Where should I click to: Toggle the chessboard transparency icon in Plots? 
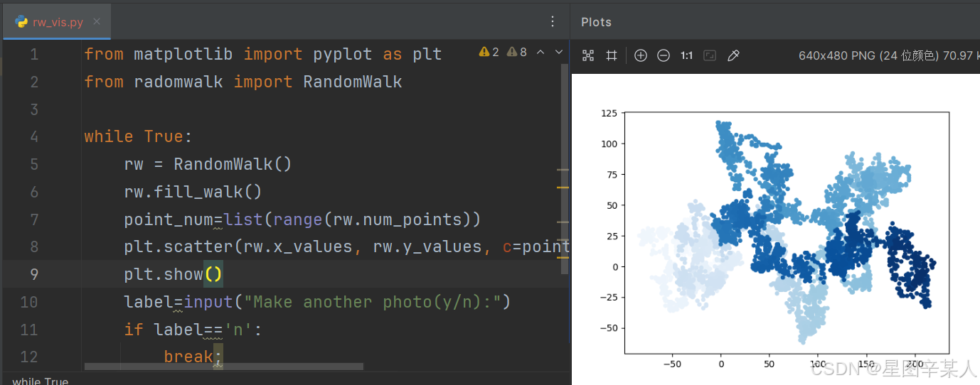pyautogui.click(x=588, y=55)
